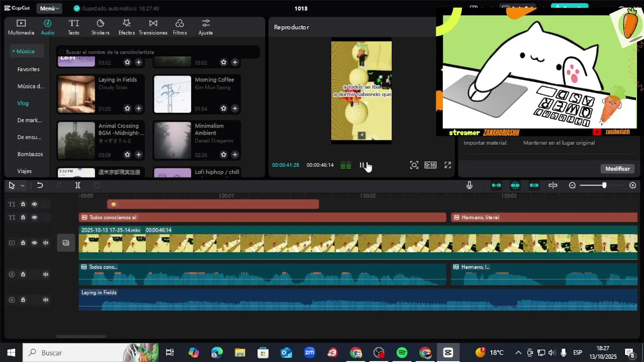Toggle auto snapping in the timeline

tap(515, 186)
